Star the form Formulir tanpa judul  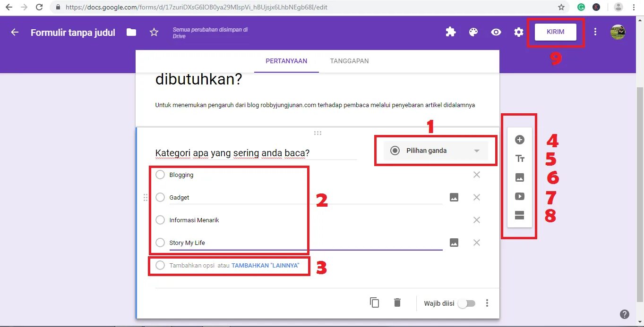(x=154, y=32)
